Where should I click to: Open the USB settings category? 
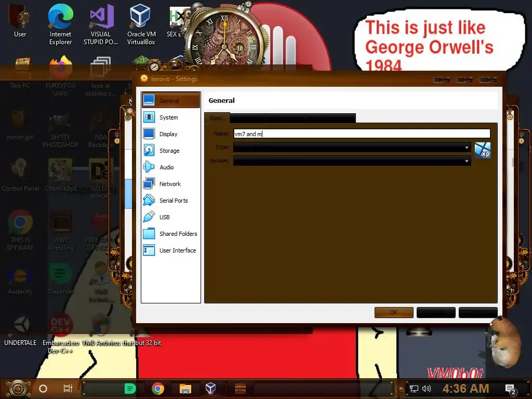click(x=170, y=217)
